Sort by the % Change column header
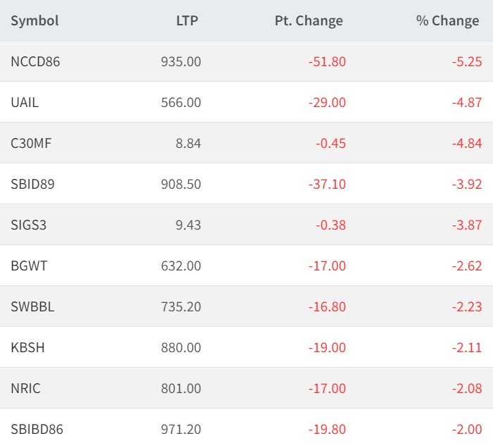This screenshot has height=448, width=493. coord(447,20)
